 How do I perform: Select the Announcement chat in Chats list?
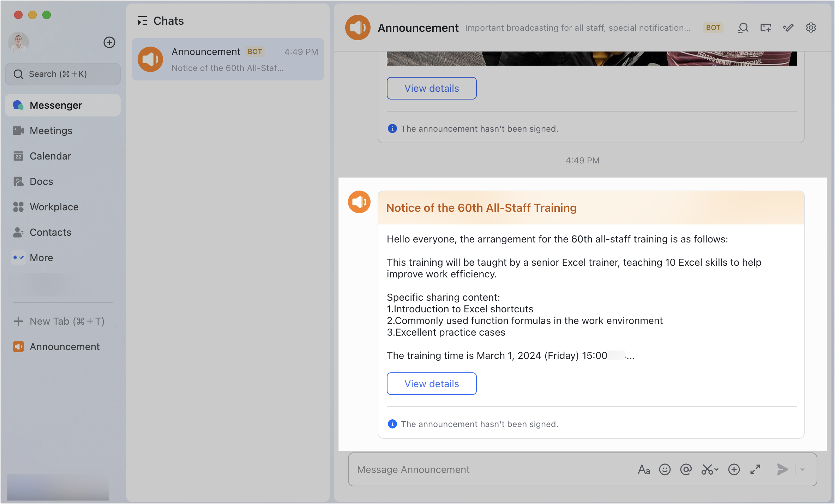[x=228, y=59]
